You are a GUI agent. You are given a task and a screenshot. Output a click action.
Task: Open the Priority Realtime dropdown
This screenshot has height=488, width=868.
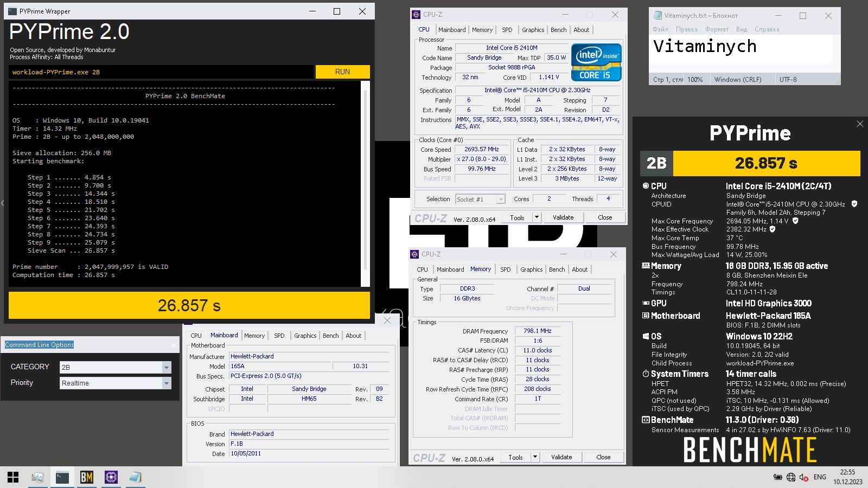pyautogui.click(x=166, y=383)
